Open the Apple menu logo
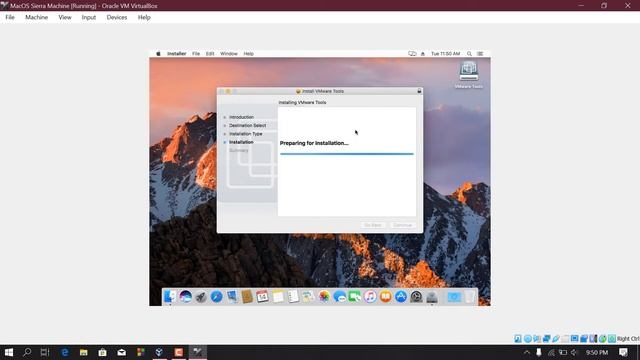640x360 pixels. pos(158,54)
